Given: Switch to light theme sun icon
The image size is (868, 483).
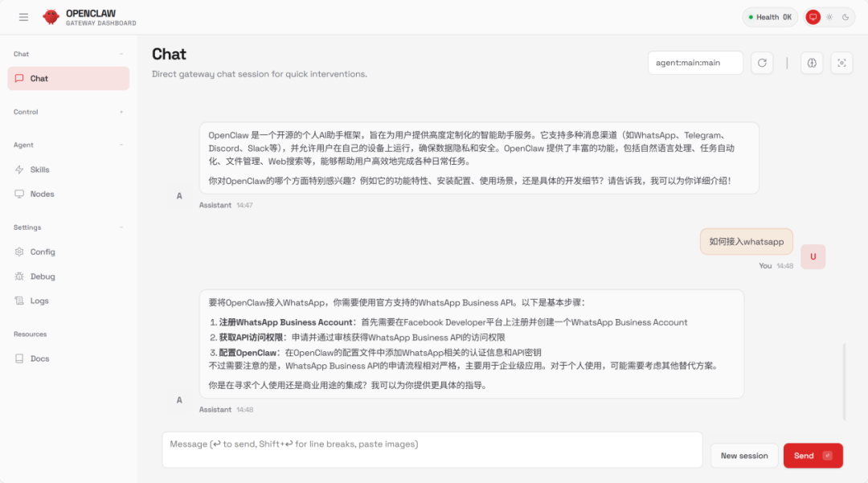Looking at the screenshot, I should point(829,17).
